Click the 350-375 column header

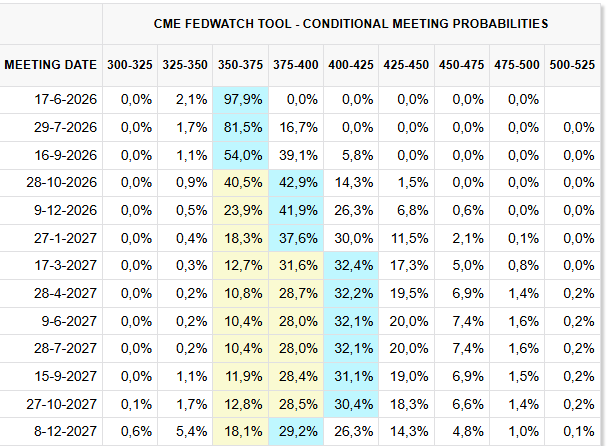coord(240,65)
